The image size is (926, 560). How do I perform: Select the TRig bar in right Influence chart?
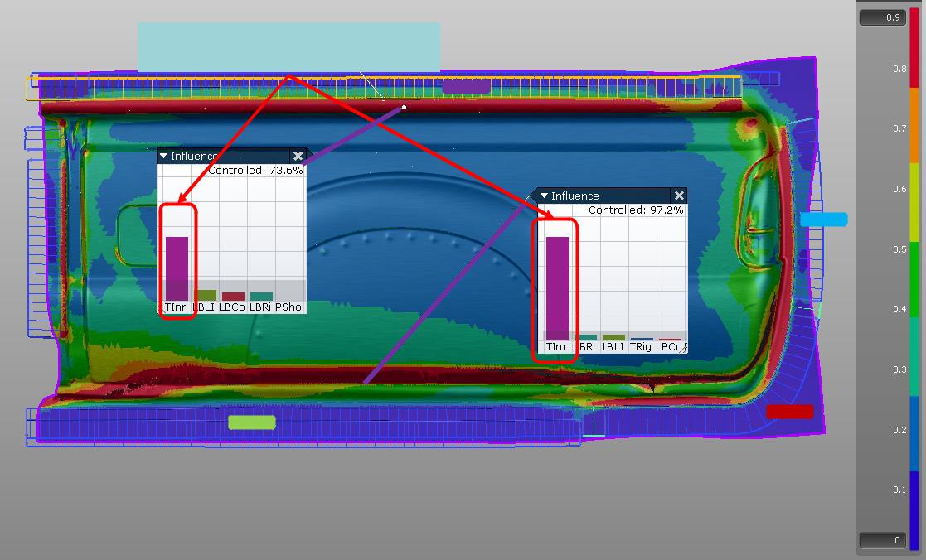(642, 337)
